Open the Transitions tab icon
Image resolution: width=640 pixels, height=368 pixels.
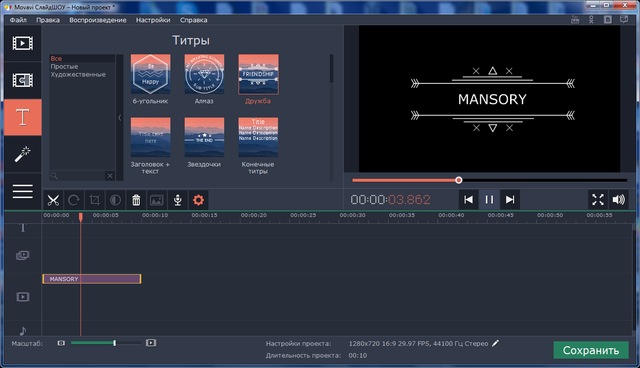[23, 80]
